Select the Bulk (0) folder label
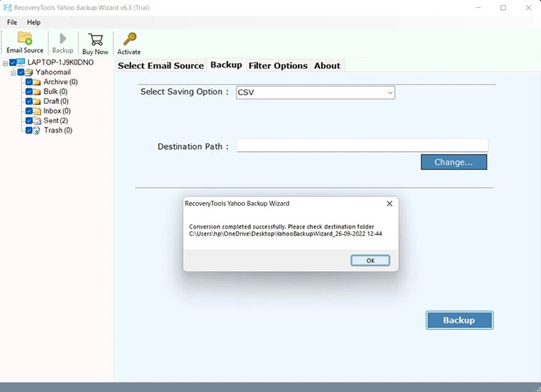The image size is (541, 392). tap(56, 92)
